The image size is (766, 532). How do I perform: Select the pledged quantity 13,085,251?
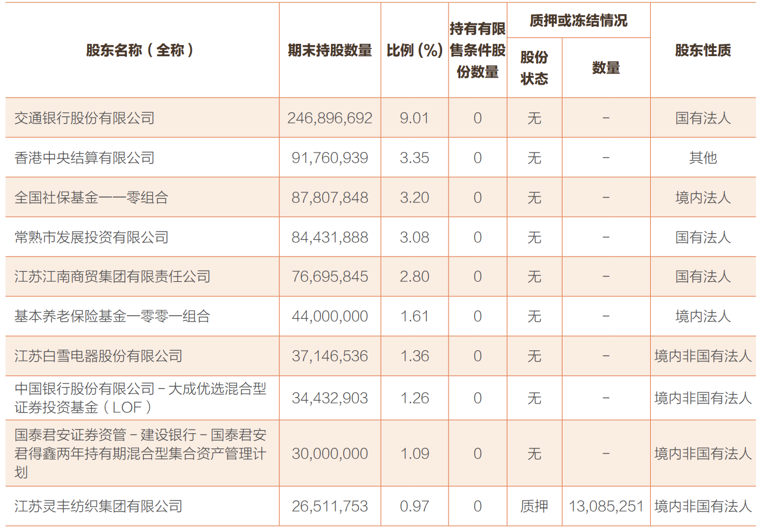[x=606, y=506]
